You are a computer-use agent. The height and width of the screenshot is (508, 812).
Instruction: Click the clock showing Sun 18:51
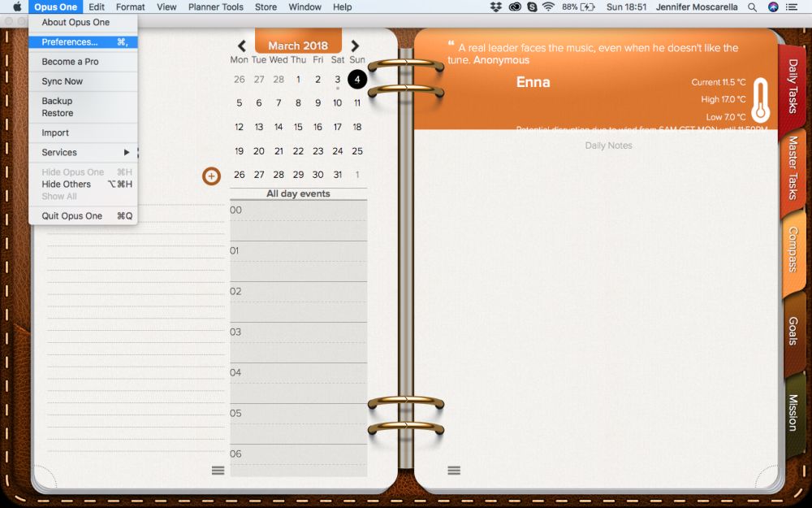626,7
